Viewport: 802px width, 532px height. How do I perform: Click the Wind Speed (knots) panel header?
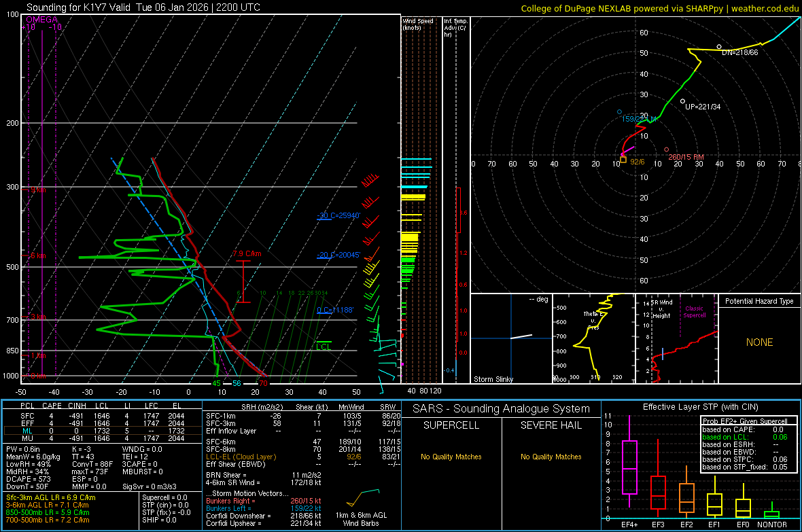[418, 24]
